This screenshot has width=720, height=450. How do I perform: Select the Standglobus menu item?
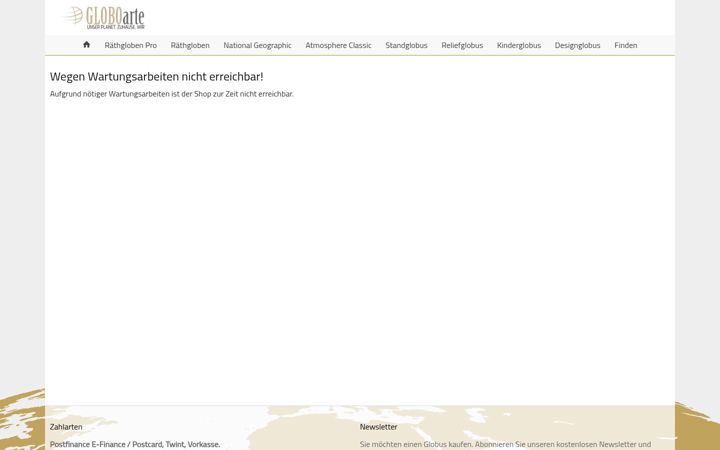(x=406, y=45)
